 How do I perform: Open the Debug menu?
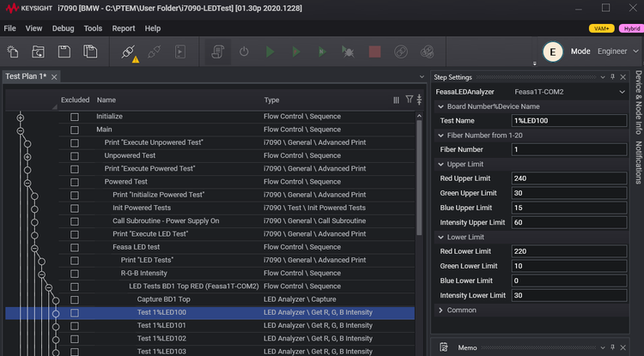(63, 28)
